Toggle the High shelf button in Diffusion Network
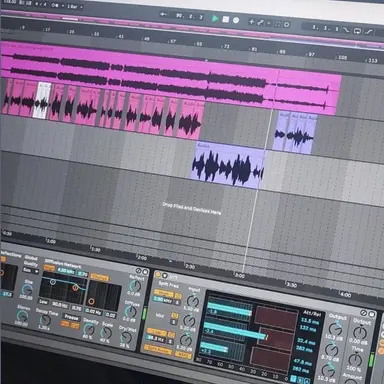 [50, 268]
